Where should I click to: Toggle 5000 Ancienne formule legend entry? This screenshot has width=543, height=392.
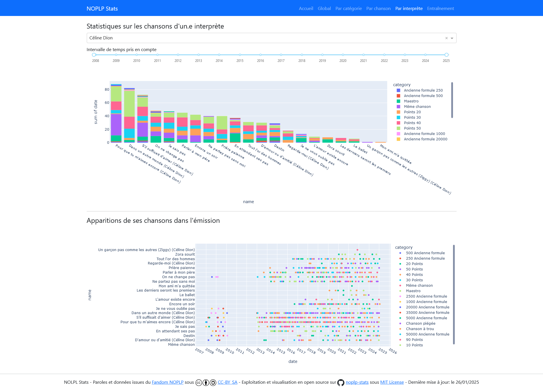[x=423, y=318]
